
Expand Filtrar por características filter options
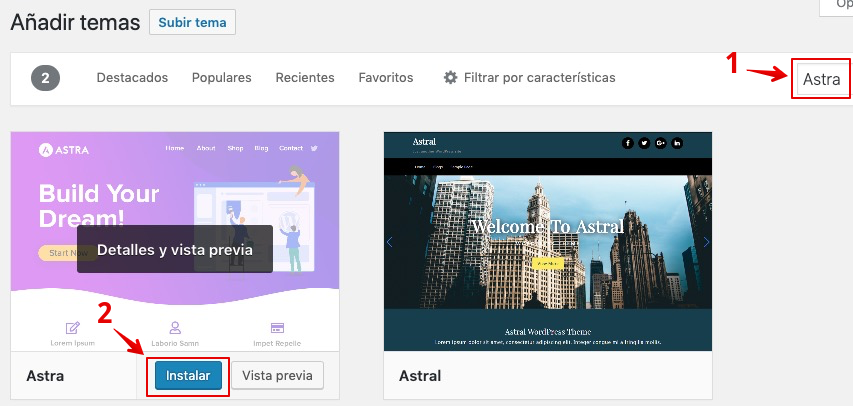pyautogui.click(x=539, y=78)
